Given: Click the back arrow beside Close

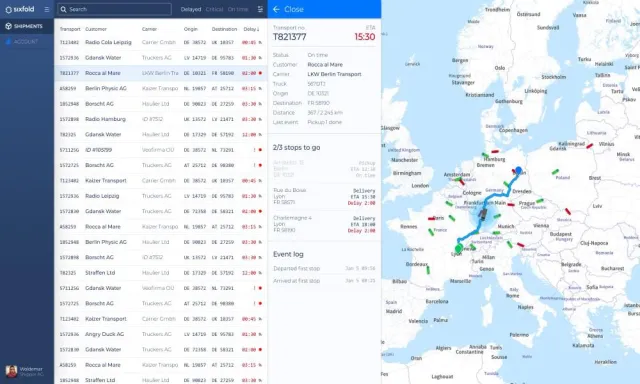Looking at the screenshot, I should (276, 9).
